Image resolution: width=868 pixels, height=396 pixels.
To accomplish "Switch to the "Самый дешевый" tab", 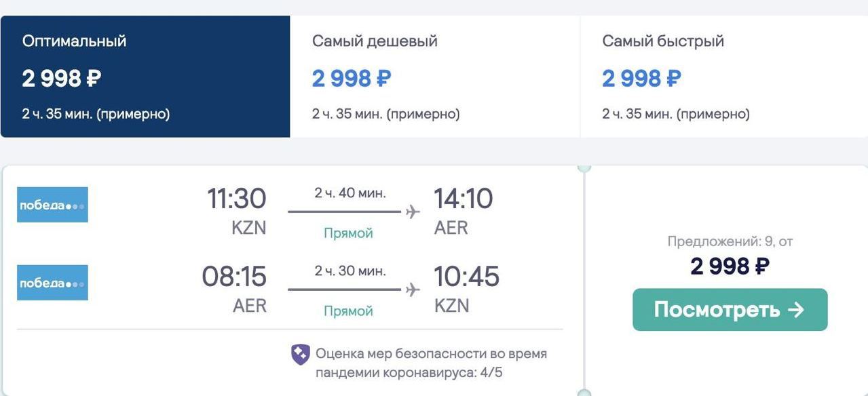I will 434,76.
